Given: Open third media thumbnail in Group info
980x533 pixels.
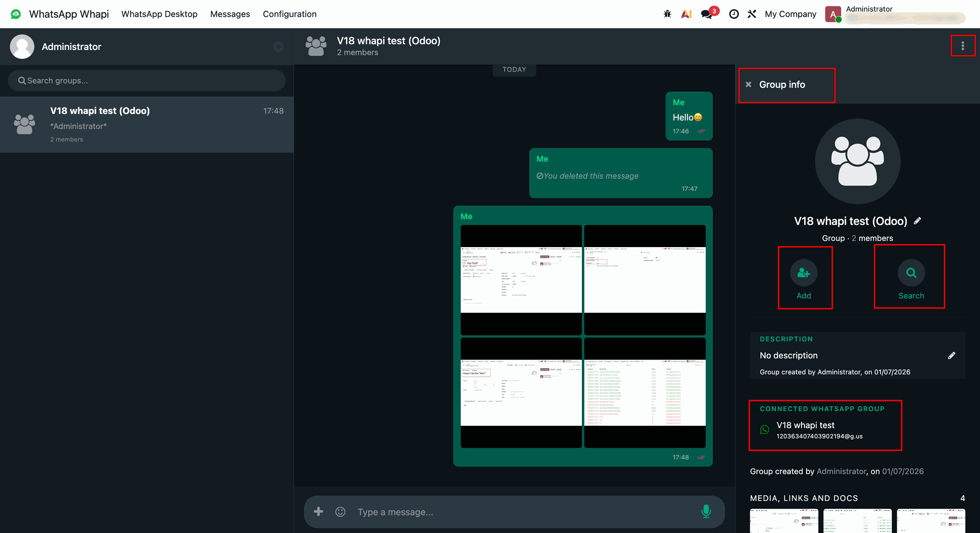Looking at the screenshot, I should (x=931, y=521).
